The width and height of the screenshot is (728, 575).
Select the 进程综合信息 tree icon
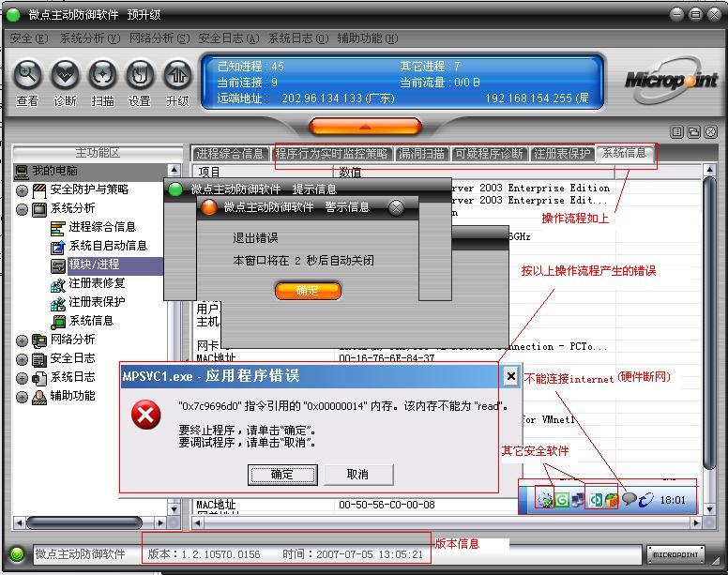[57, 227]
